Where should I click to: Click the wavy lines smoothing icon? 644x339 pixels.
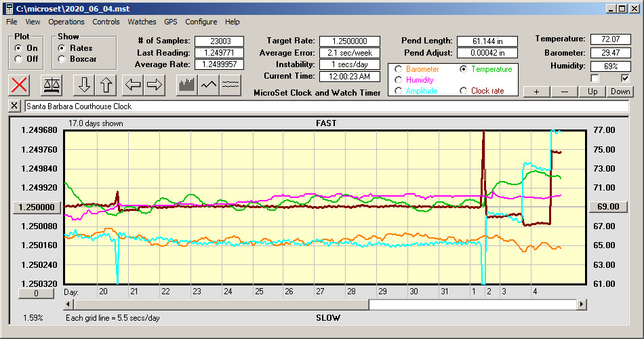point(230,85)
